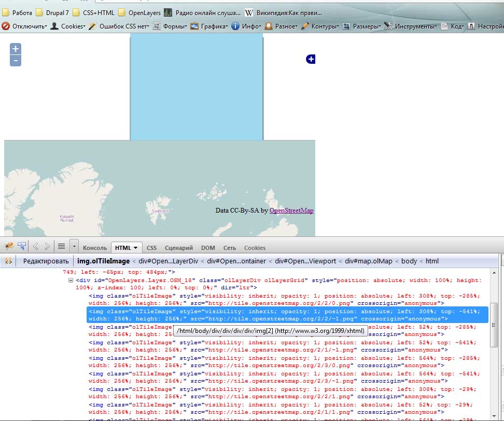Collapse the OpenLayers.Layer.OSM_18 div node
The image size is (504, 421).
coord(71,280)
